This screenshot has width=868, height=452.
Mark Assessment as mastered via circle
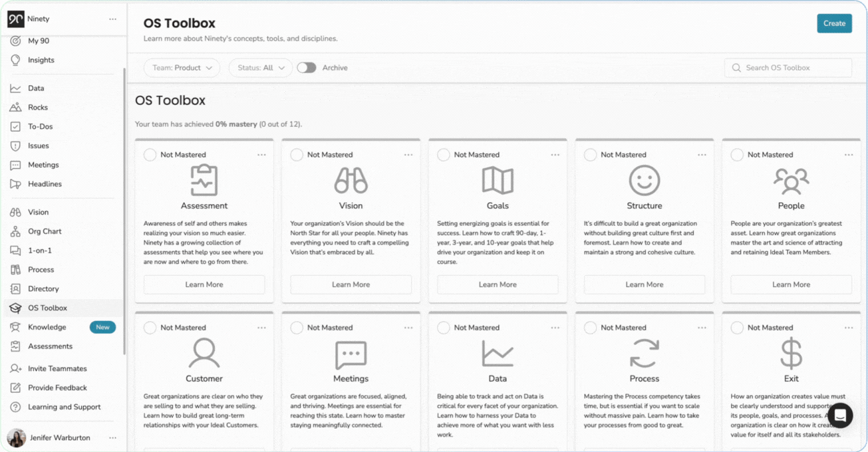click(150, 155)
